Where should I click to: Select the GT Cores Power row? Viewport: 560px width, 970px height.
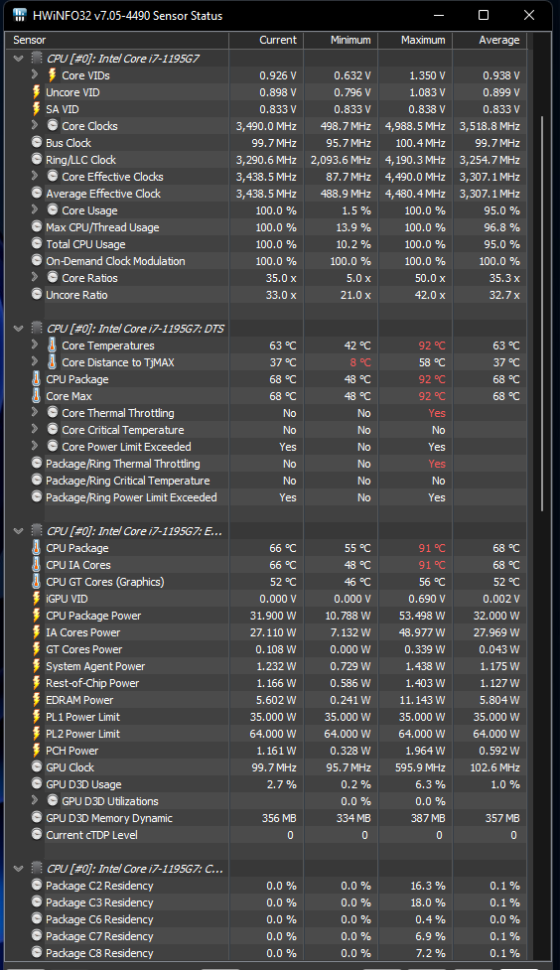pyautogui.click(x=266, y=649)
